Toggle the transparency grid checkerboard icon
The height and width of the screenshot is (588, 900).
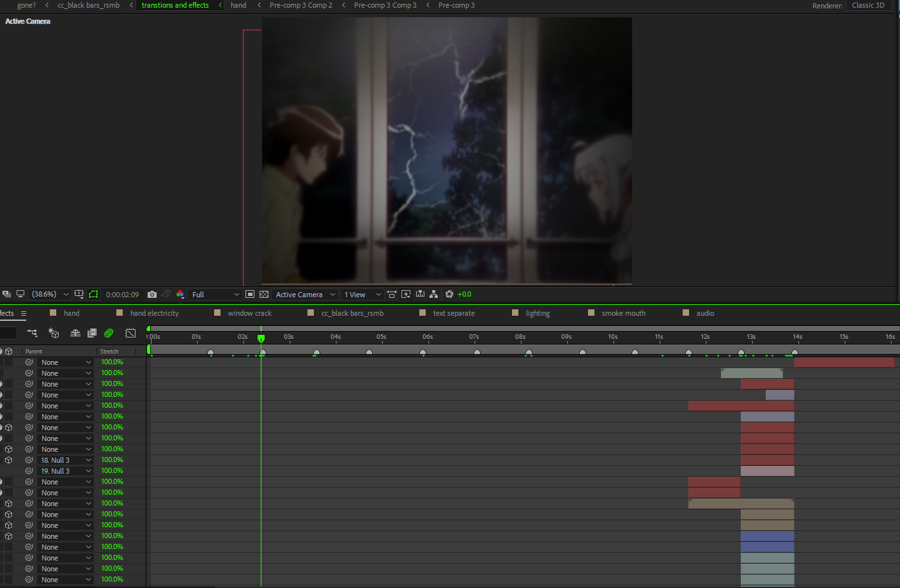tap(264, 295)
